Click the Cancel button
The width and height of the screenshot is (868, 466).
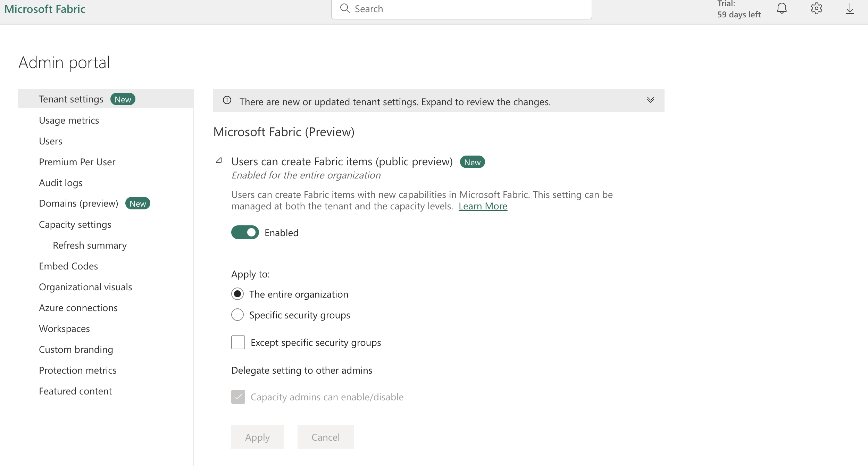tap(325, 437)
